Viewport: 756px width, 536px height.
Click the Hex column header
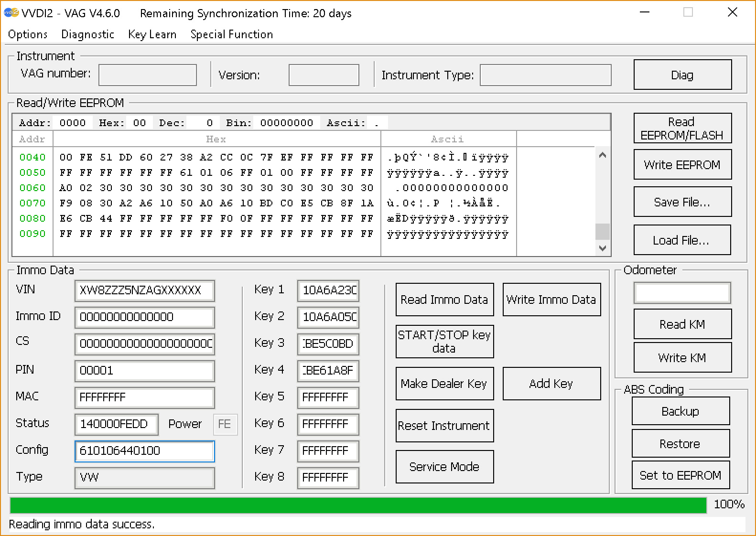(x=216, y=139)
